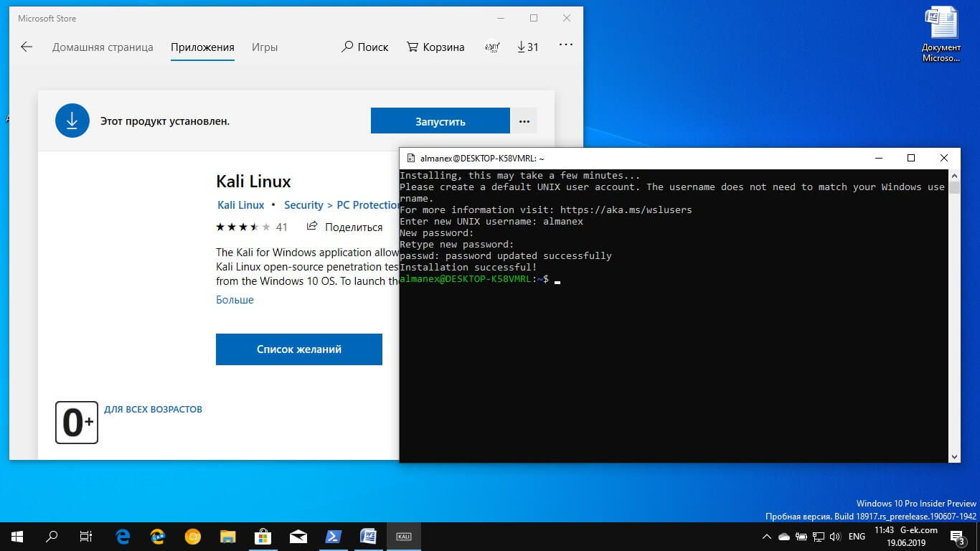Click the 'Installation successful!' terminal line
This screenshot has height=551, width=980.
(468, 267)
